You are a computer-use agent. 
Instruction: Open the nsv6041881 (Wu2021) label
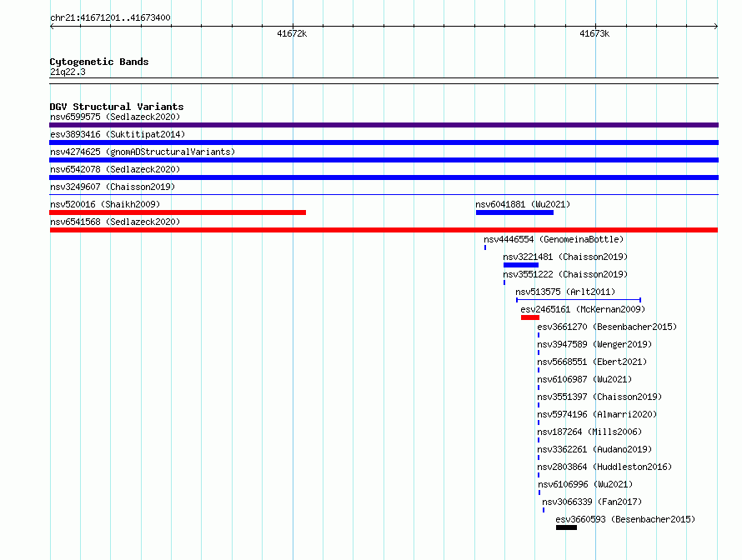[x=523, y=204]
